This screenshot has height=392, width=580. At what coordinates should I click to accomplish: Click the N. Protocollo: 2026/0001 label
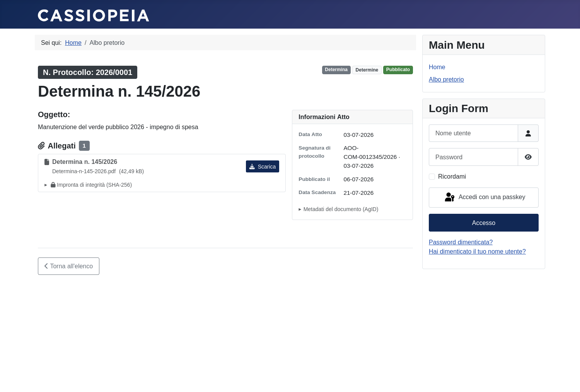coord(87,72)
